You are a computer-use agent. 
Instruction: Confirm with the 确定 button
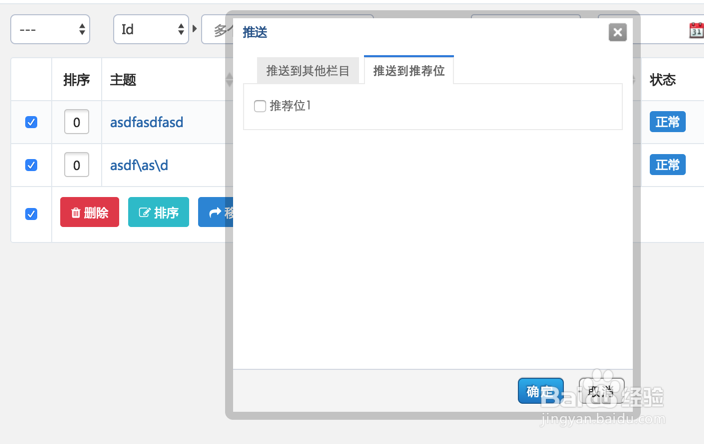pos(541,391)
